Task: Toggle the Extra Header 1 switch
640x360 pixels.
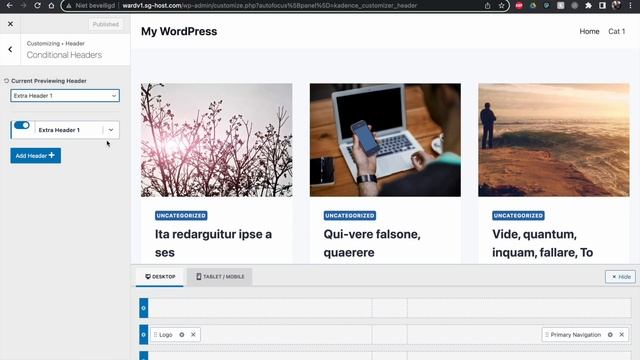Action: tap(22, 125)
